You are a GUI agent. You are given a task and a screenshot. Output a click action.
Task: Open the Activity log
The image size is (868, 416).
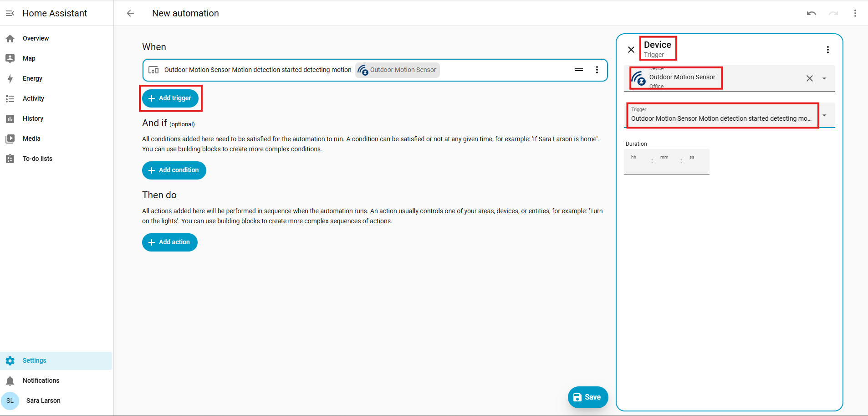(x=56, y=98)
